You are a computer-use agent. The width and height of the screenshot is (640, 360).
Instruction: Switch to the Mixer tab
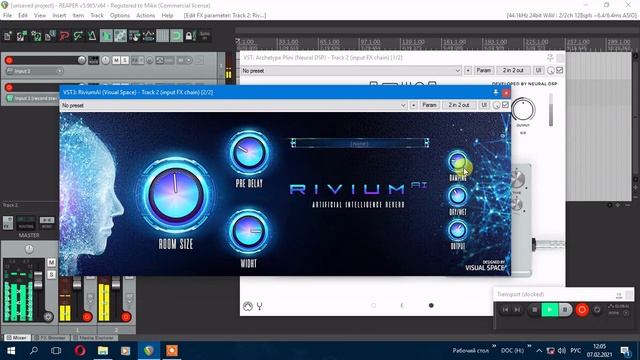(17, 338)
